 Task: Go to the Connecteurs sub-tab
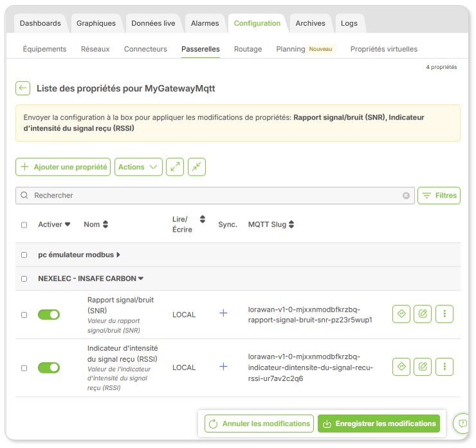145,49
